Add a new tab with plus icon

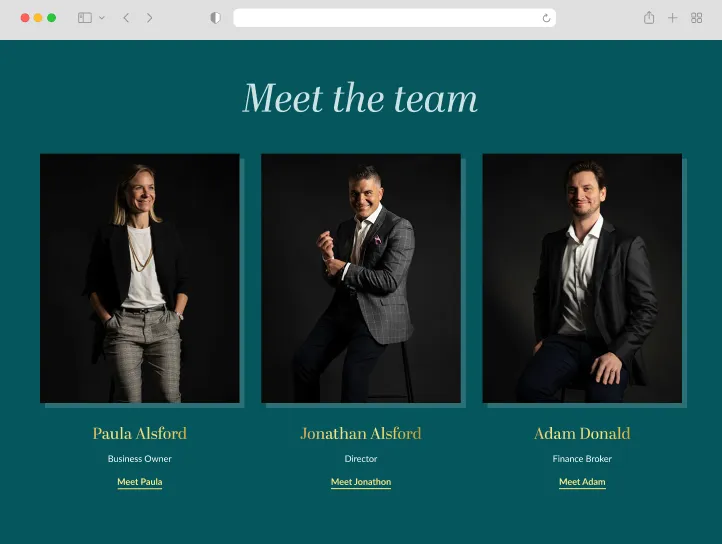click(672, 18)
